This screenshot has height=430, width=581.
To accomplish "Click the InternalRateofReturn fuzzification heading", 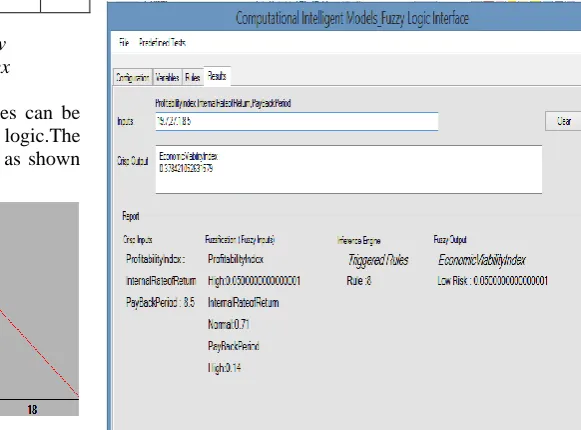I will tap(243, 303).
